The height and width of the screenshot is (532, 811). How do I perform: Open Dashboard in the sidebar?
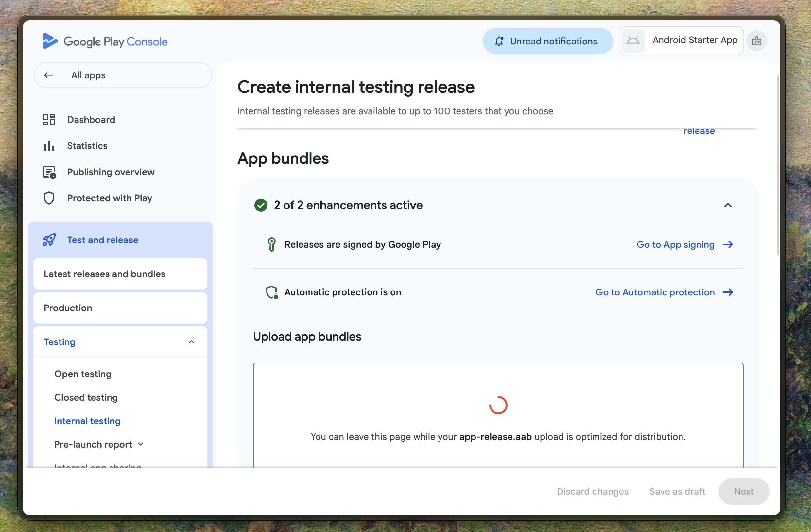(x=91, y=120)
